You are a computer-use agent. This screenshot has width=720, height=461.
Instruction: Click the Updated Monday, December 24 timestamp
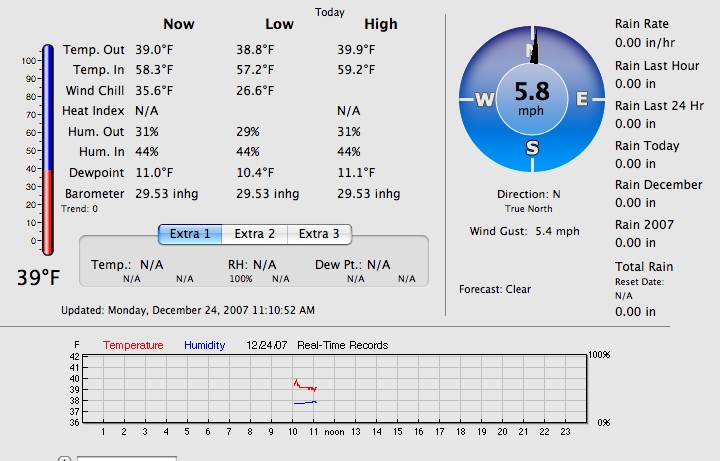pos(188,310)
